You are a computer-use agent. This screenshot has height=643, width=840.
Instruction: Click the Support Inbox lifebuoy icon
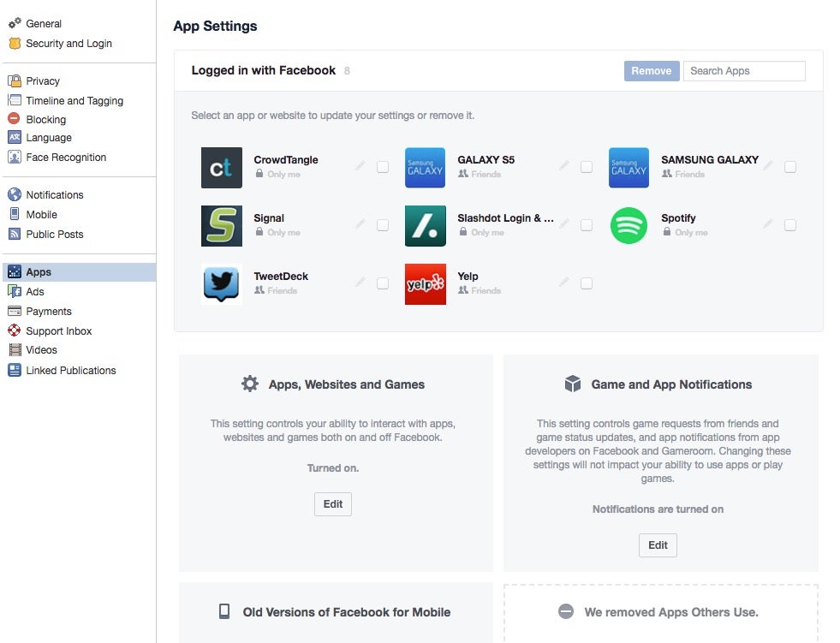pos(15,330)
